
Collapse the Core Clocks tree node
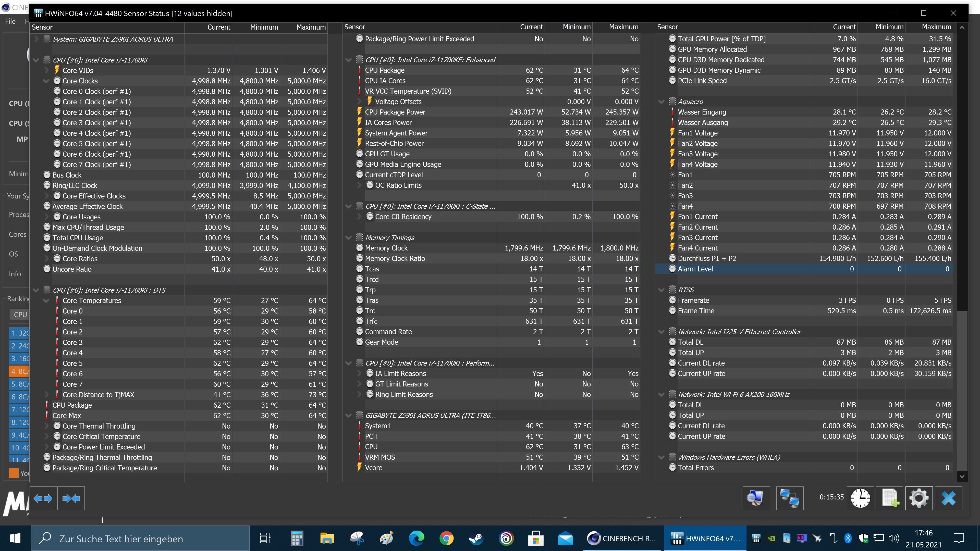click(46, 81)
